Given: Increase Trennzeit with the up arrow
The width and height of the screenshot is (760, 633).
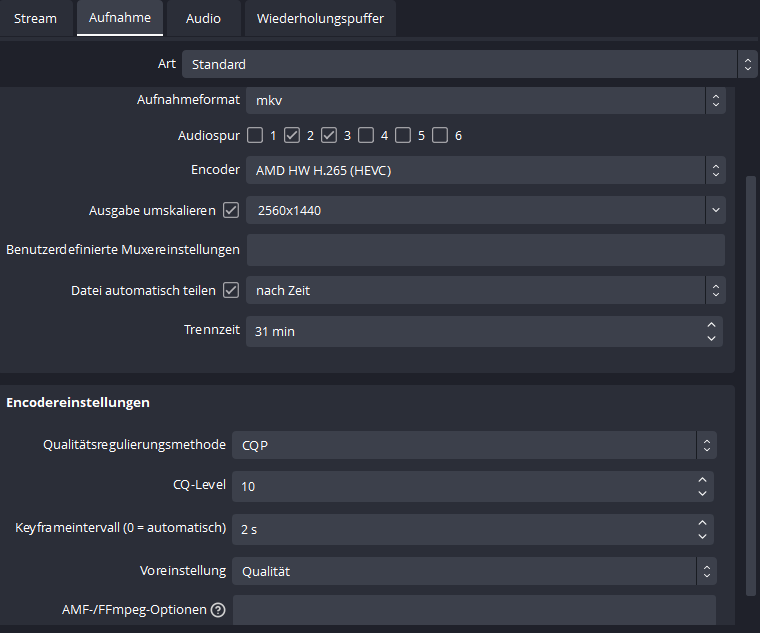Looking at the screenshot, I should click(x=711, y=324).
